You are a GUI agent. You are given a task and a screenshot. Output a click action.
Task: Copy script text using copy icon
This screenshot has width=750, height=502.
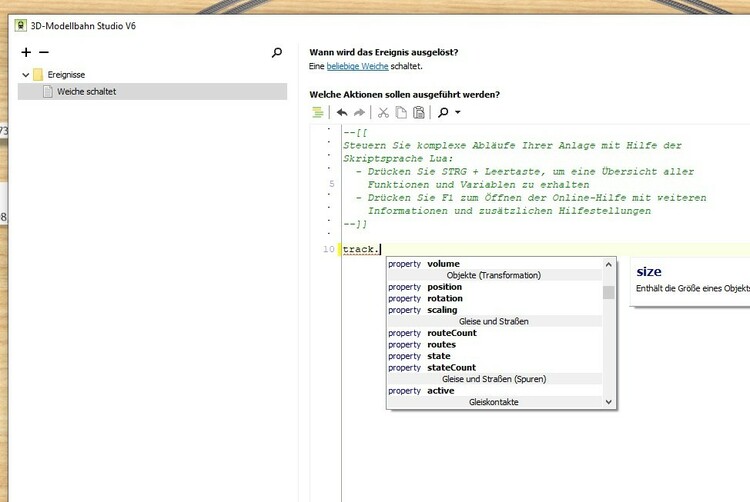400,113
